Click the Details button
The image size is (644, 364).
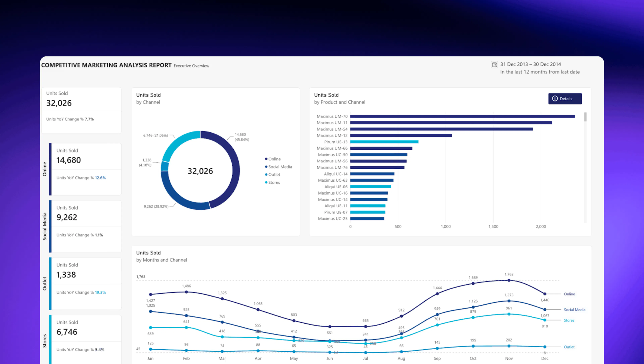click(x=565, y=99)
